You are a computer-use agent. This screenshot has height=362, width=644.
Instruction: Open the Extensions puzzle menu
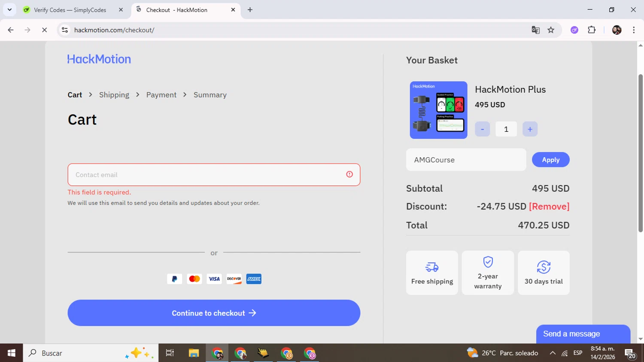592,30
